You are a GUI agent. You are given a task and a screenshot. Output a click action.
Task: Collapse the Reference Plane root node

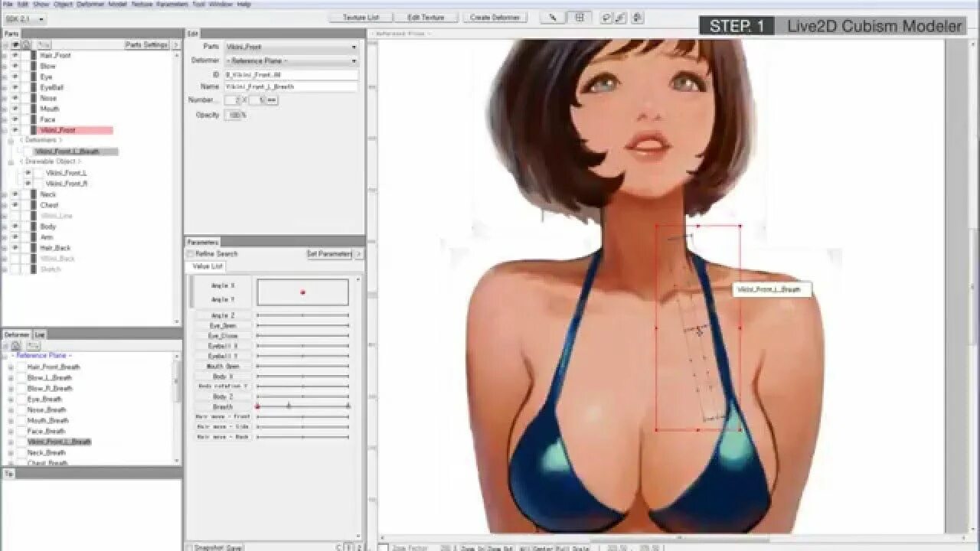pyautogui.click(x=5, y=356)
